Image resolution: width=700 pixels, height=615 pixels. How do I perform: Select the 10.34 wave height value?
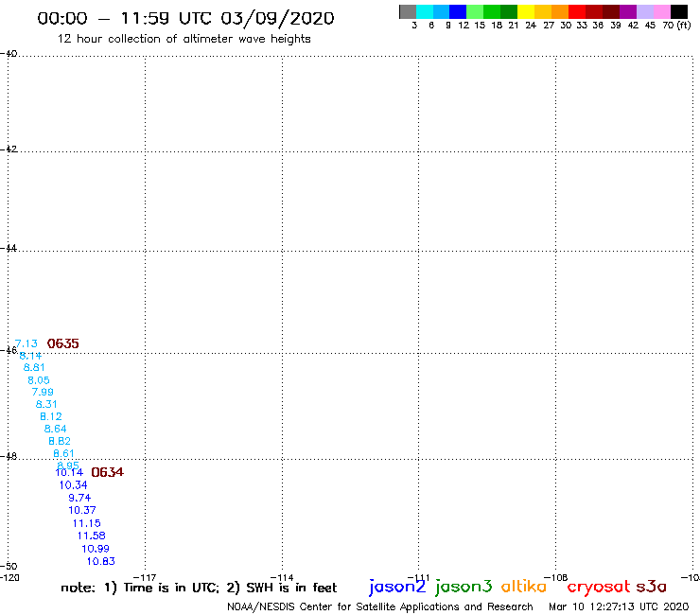point(74,485)
